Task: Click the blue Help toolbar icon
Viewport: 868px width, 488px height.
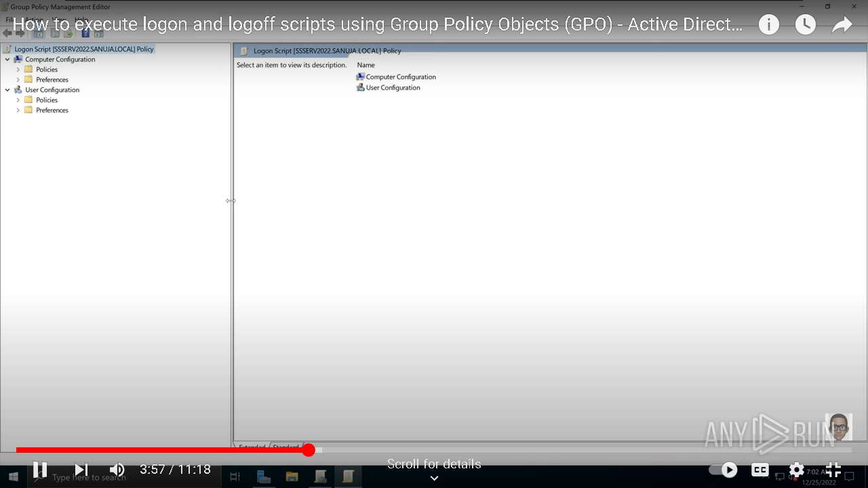Action: click(x=85, y=33)
